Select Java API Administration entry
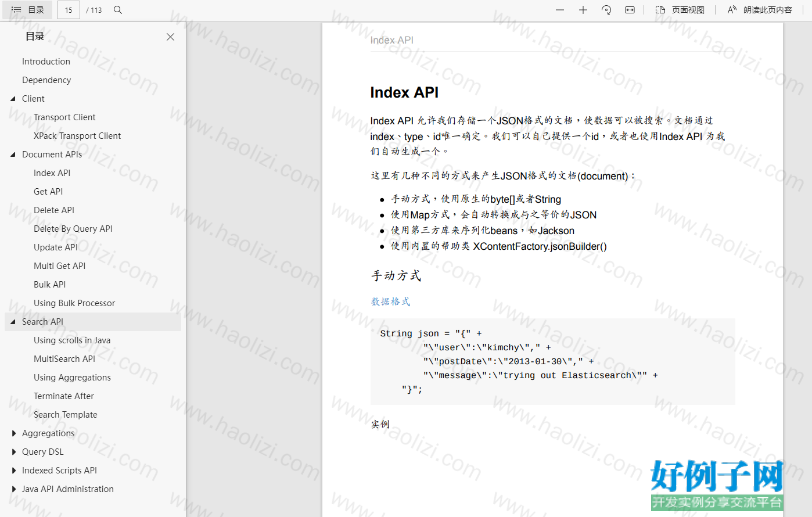Image resolution: width=812 pixels, height=517 pixels. click(x=68, y=489)
